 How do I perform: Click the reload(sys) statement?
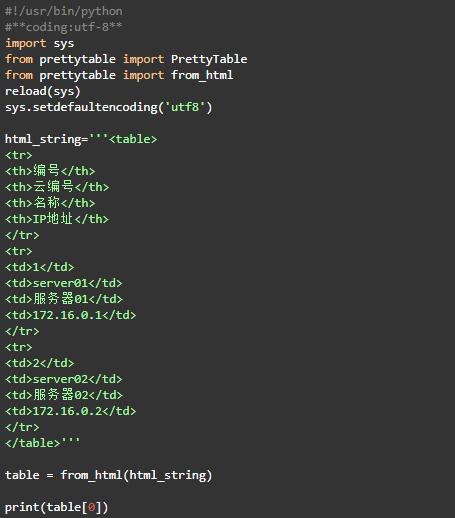(43, 91)
